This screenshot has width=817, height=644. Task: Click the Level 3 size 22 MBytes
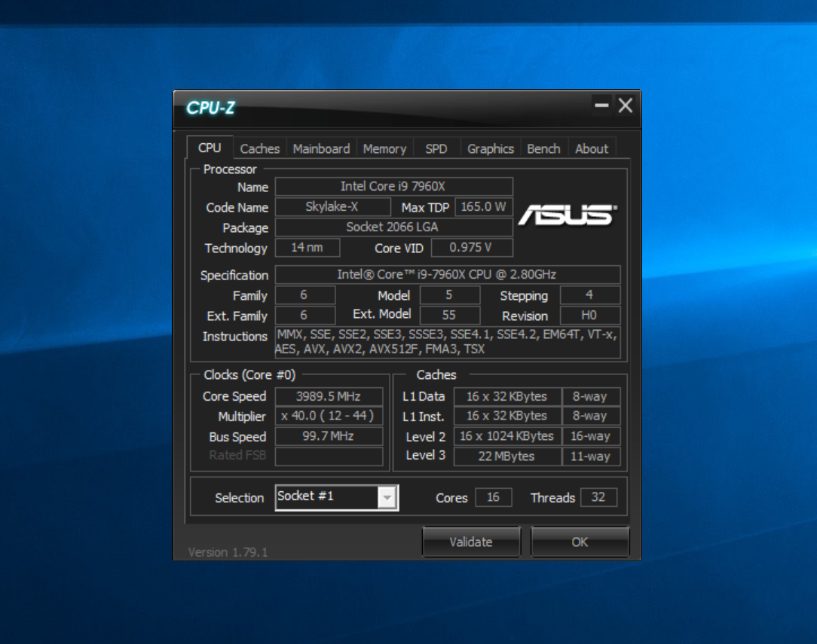pyautogui.click(x=507, y=456)
